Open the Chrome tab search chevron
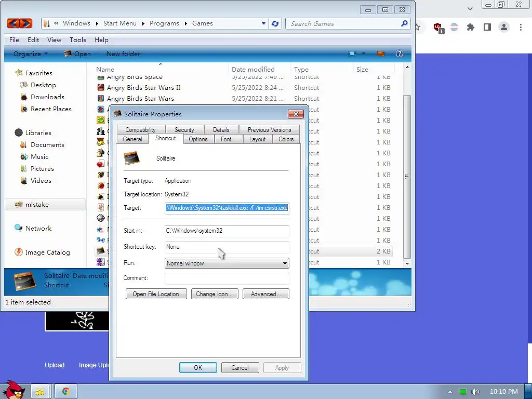Image resolution: width=532 pixels, height=399 pixels. (x=470, y=9)
